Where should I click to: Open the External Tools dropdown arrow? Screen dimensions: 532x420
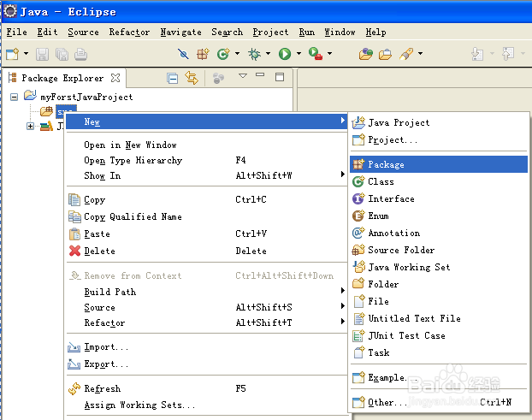click(x=329, y=53)
